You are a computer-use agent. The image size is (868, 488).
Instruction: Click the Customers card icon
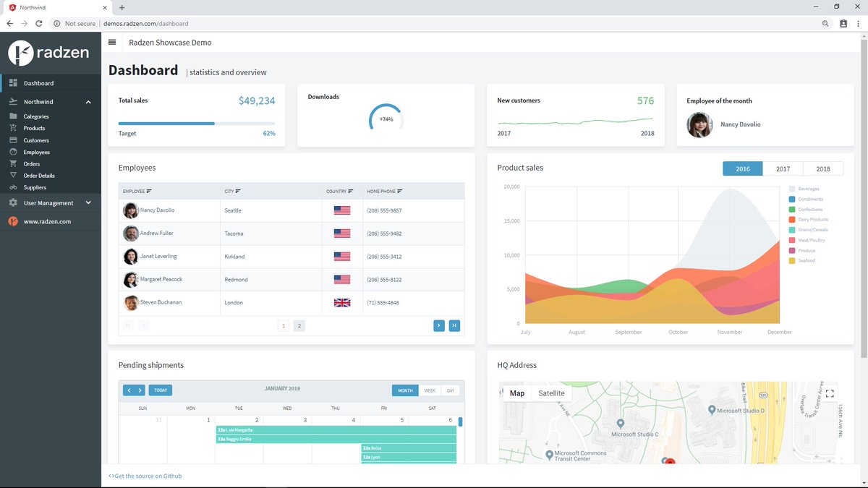pos(13,140)
